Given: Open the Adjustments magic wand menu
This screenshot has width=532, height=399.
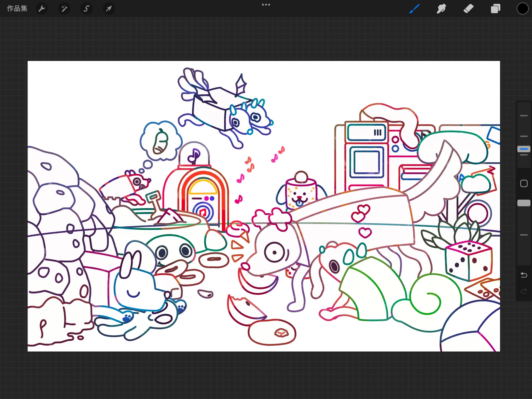Looking at the screenshot, I should (x=64, y=9).
